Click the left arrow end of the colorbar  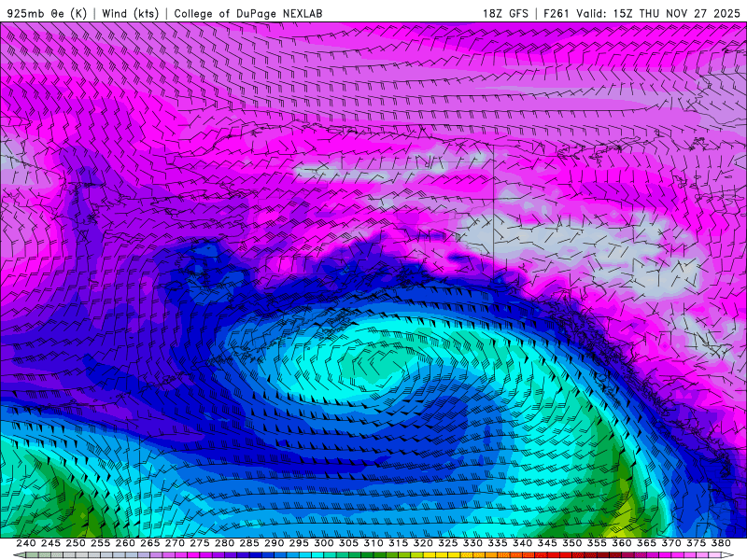[19, 555]
